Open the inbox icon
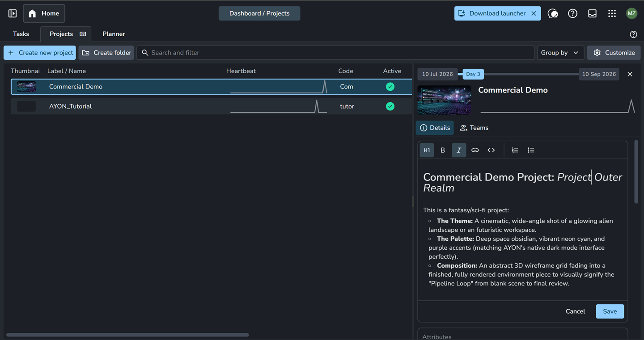The width and height of the screenshot is (644, 340). 592,13
